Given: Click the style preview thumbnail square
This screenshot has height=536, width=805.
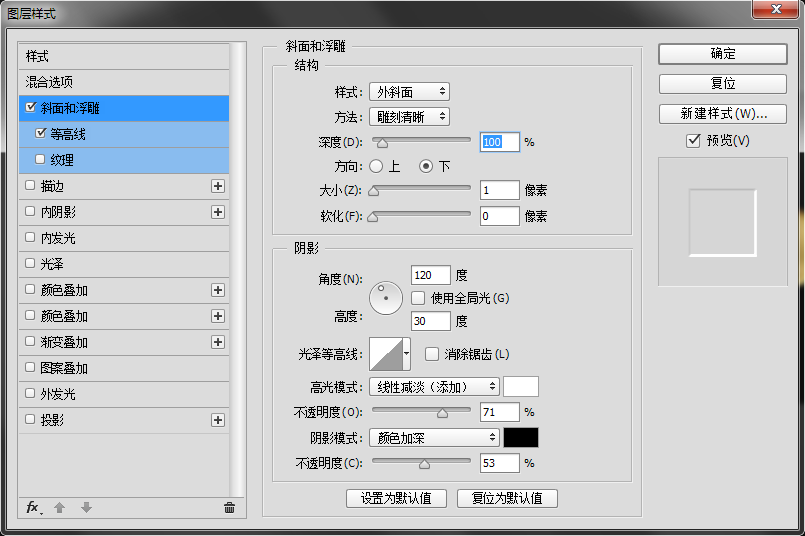Looking at the screenshot, I should [x=722, y=222].
